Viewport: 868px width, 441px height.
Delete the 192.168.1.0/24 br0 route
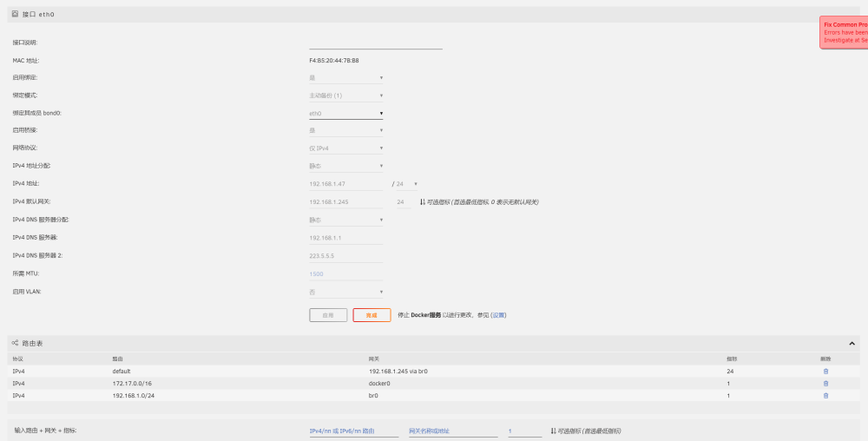pyautogui.click(x=825, y=396)
